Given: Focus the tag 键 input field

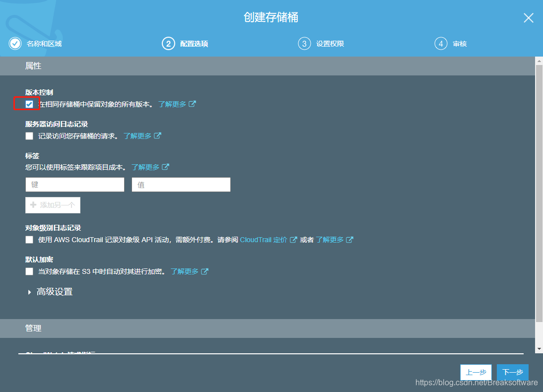Looking at the screenshot, I should point(75,185).
